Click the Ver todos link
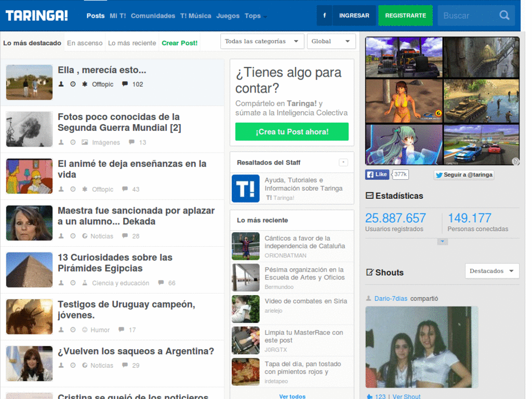The height and width of the screenshot is (399, 532). (292, 396)
